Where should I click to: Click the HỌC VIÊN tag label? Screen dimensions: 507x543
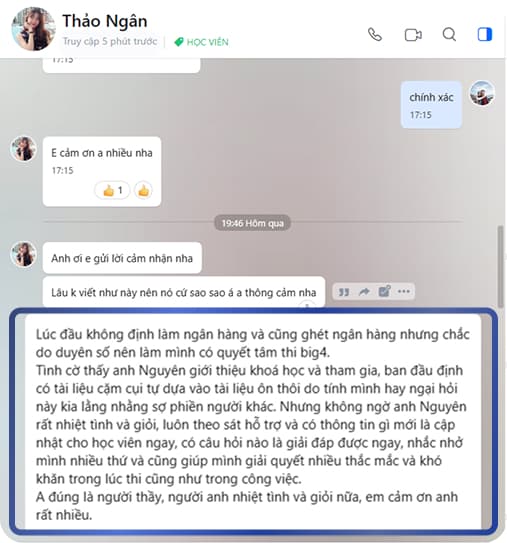pos(201,42)
